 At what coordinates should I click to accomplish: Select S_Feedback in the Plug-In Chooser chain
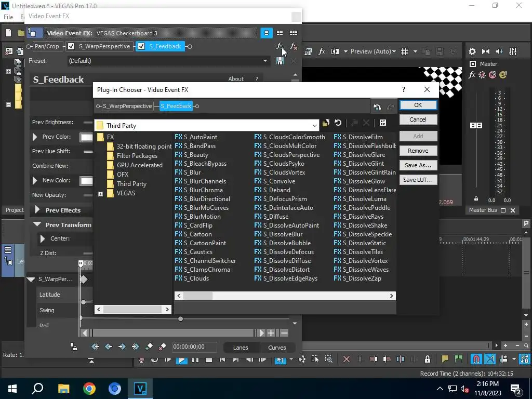[176, 106]
